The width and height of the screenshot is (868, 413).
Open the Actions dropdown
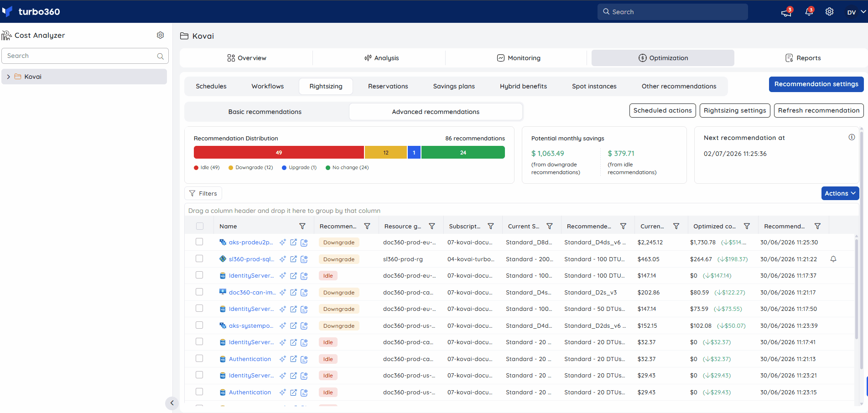pos(840,193)
